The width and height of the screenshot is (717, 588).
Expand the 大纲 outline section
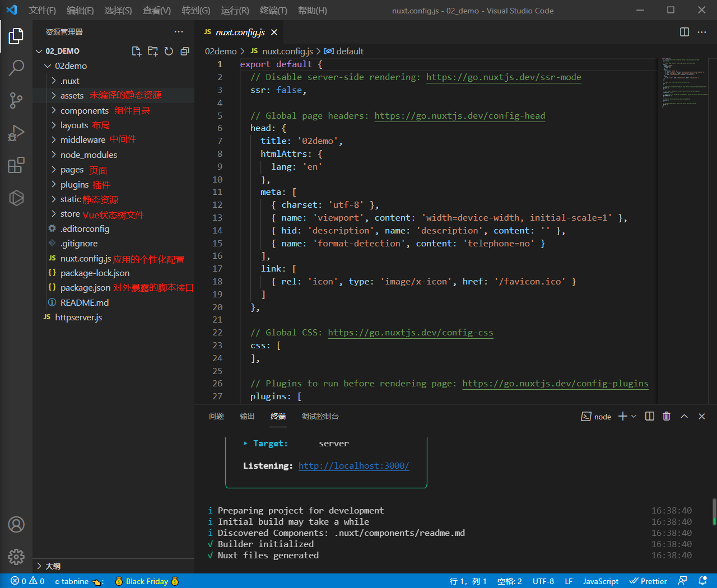(113, 566)
